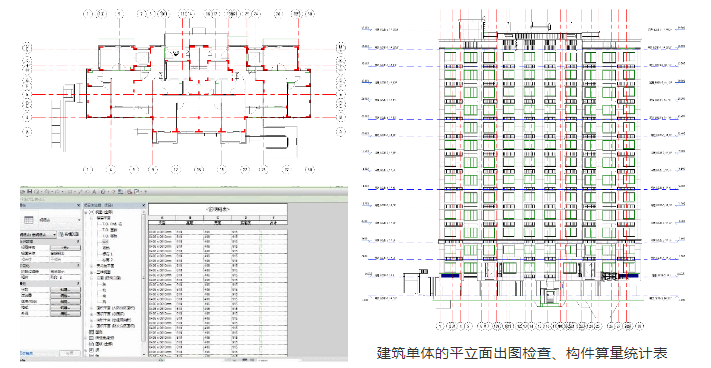Image resolution: width=711 pixels, height=368 pixels.
Task: Click the Undo arrow in the quick access toolbar
Action: tap(46, 191)
